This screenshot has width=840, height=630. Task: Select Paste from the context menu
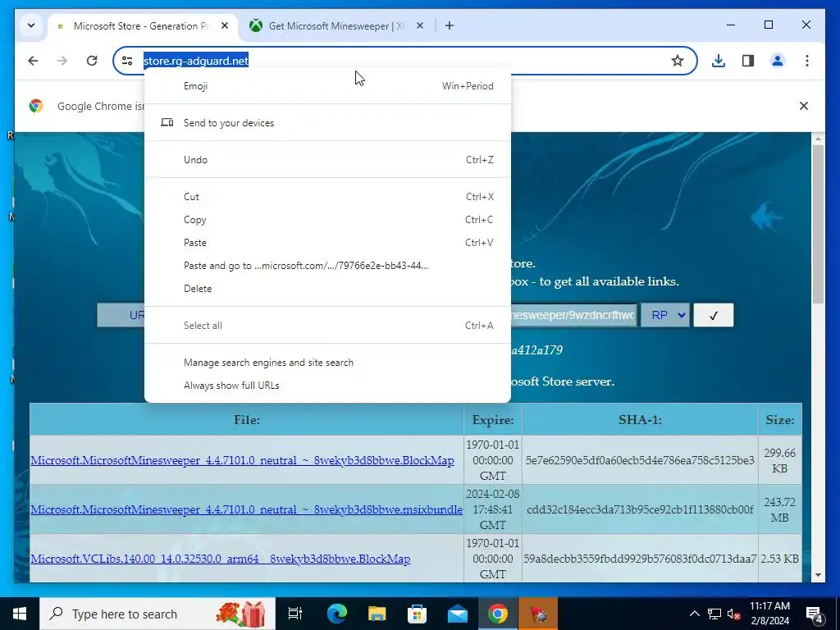[327, 243]
